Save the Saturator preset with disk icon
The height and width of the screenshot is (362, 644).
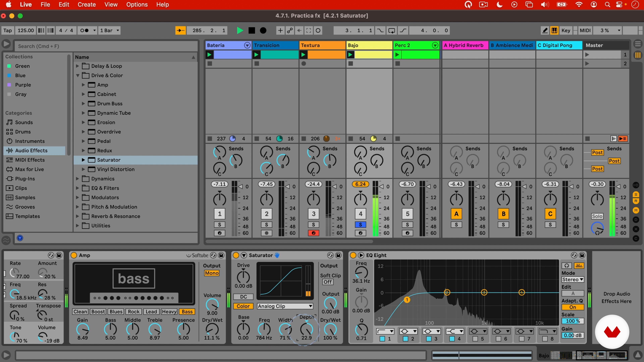338,255
